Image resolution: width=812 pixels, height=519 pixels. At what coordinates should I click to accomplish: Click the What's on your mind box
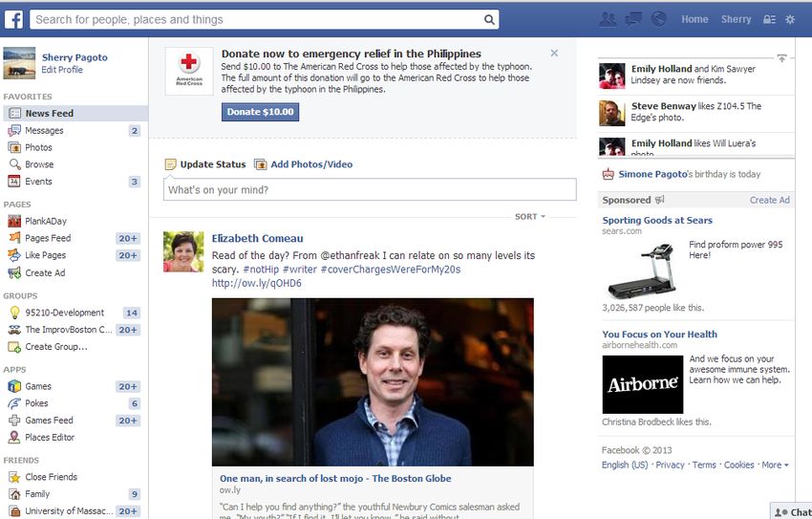click(370, 189)
